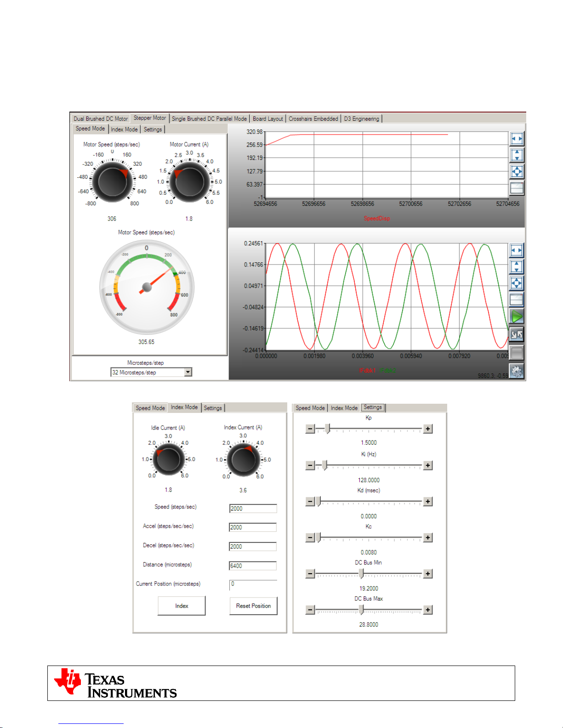The image size is (563, 728).
Task: Open the D3 Engineering tab
Action: 361,119
